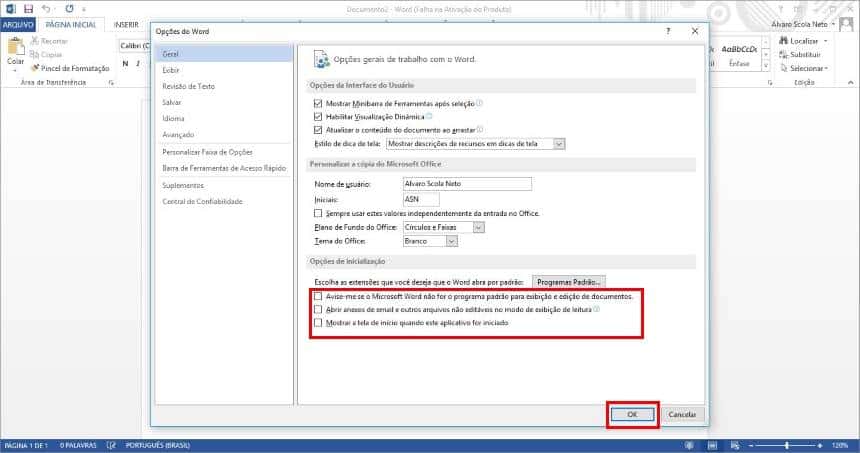Click the Nome de usuário text field
Screen dimensions: 860x453
tap(467, 184)
